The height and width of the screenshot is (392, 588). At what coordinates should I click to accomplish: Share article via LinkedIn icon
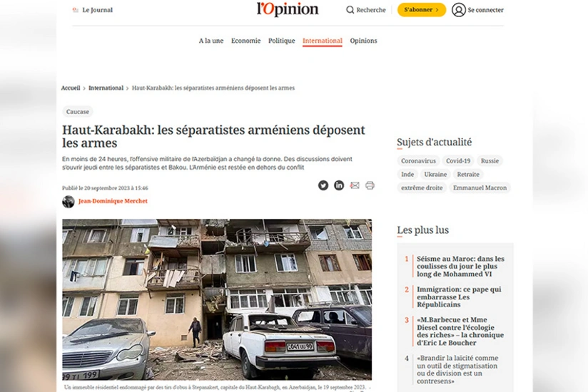(339, 185)
